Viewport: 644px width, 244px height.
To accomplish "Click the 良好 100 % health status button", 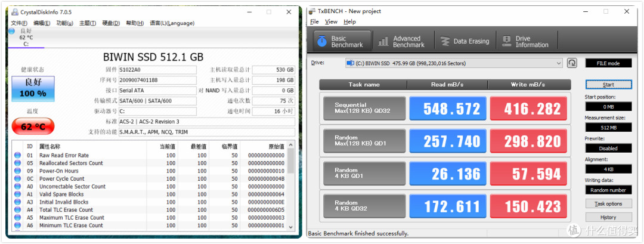I will point(33,88).
